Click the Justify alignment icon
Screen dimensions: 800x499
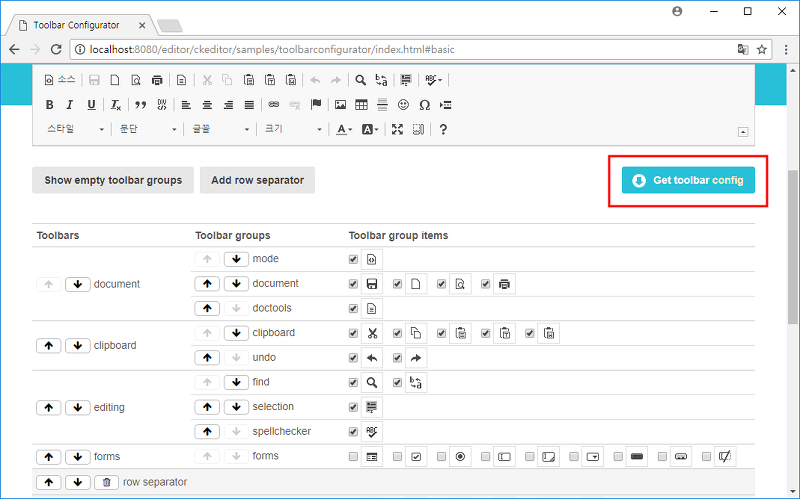coord(249,105)
